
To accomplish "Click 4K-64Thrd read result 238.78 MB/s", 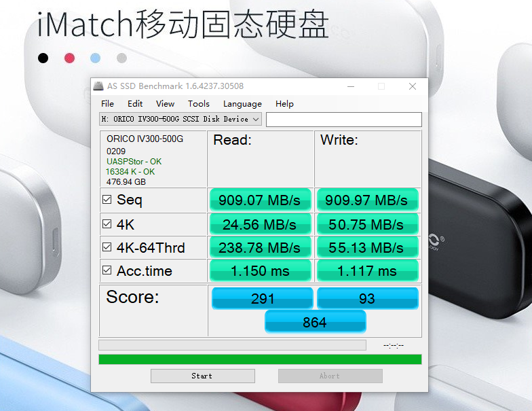I will point(261,247).
